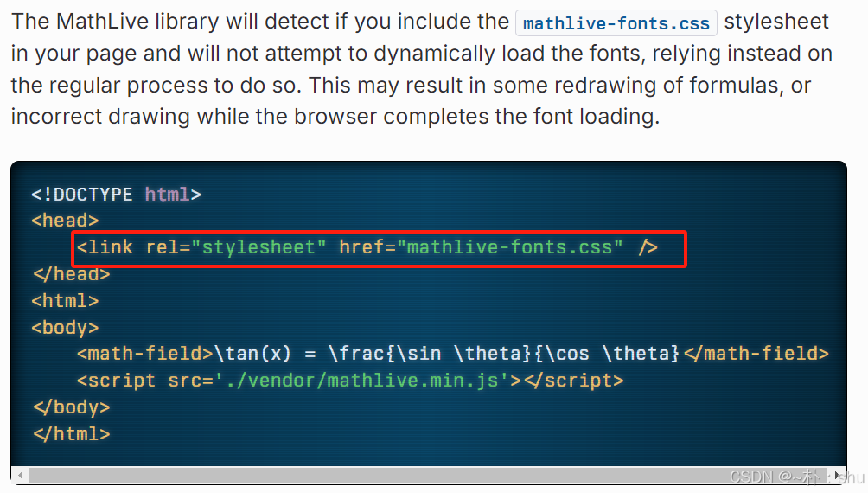The width and height of the screenshot is (868, 493).
Task: Click the closing </body> tag line
Action: 71,407
